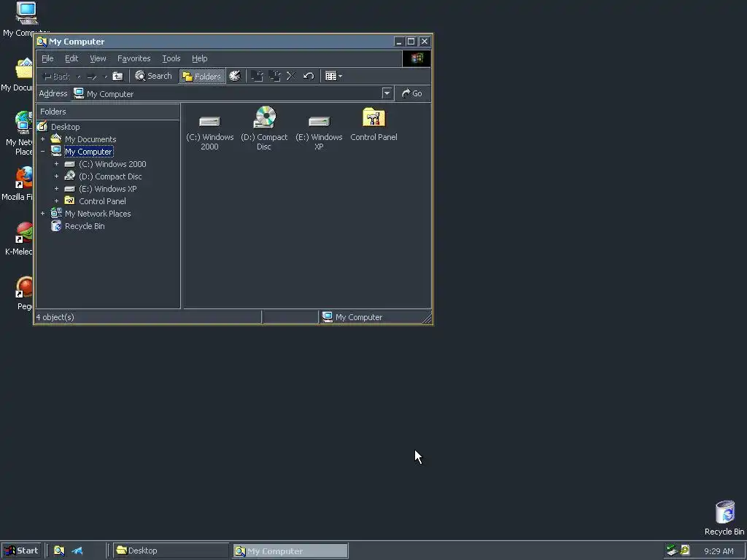Click the 9:29 AM clock

tap(719, 551)
